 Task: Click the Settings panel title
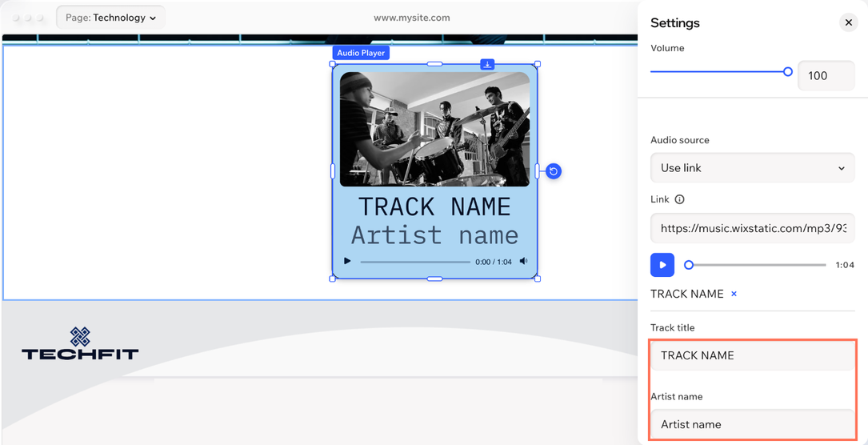[675, 22]
